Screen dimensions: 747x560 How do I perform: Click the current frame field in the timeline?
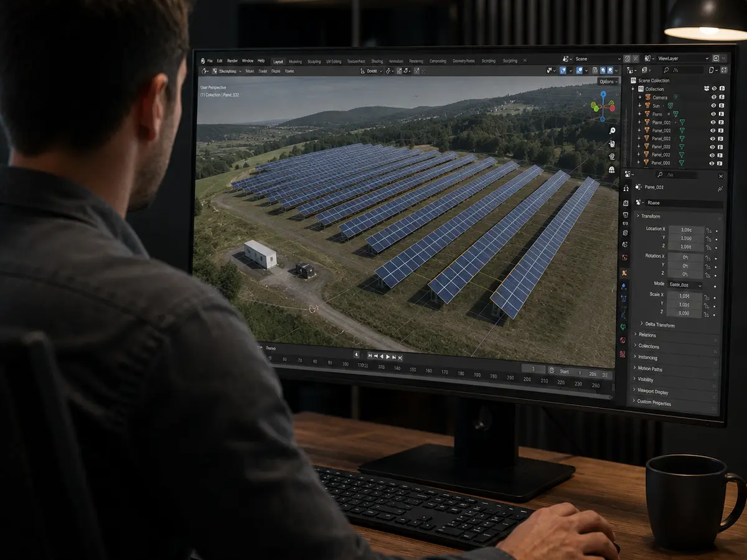pos(533,369)
